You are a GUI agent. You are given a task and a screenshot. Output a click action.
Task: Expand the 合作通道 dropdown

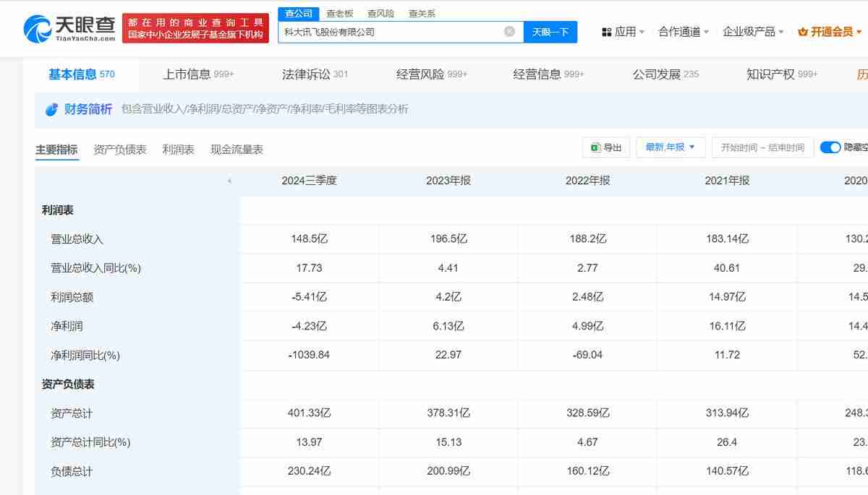pos(681,31)
